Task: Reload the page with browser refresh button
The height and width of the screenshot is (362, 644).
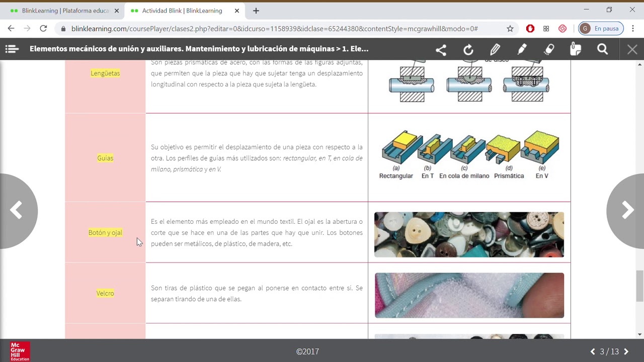Action: tap(43, 29)
